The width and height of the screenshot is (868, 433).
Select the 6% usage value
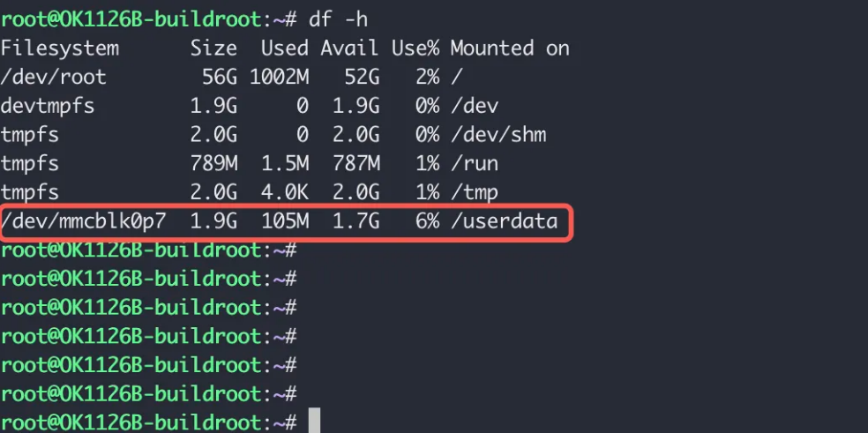click(427, 221)
